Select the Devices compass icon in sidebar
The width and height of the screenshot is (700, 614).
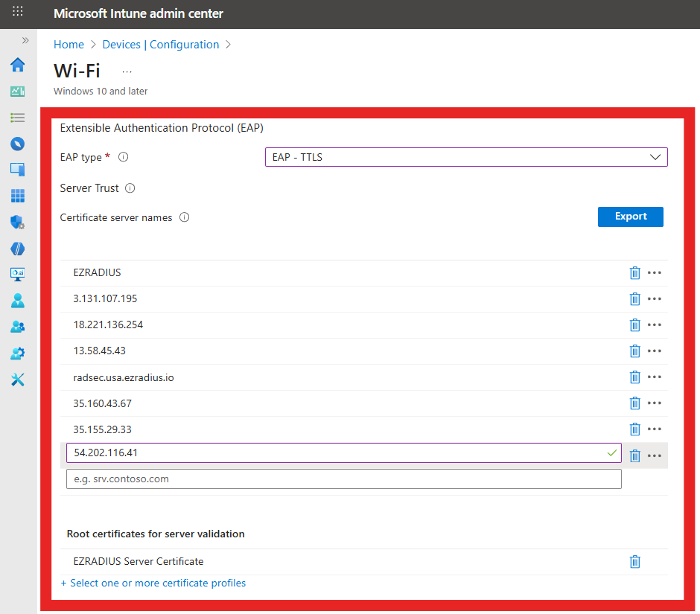18,144
